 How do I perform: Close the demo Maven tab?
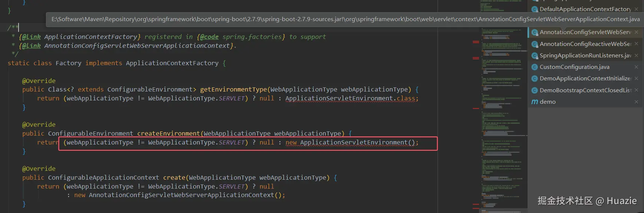point(636,101)
